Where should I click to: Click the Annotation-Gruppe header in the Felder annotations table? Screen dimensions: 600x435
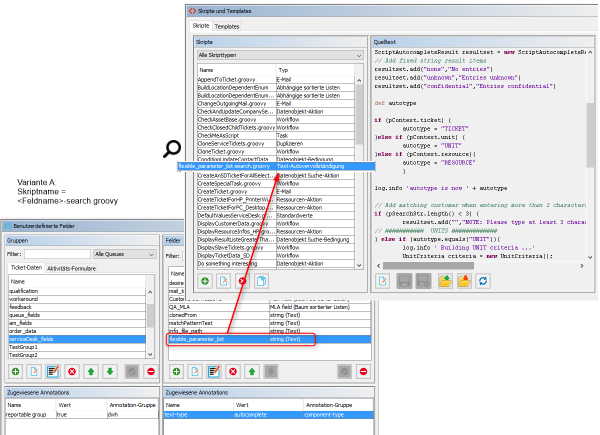338,405
